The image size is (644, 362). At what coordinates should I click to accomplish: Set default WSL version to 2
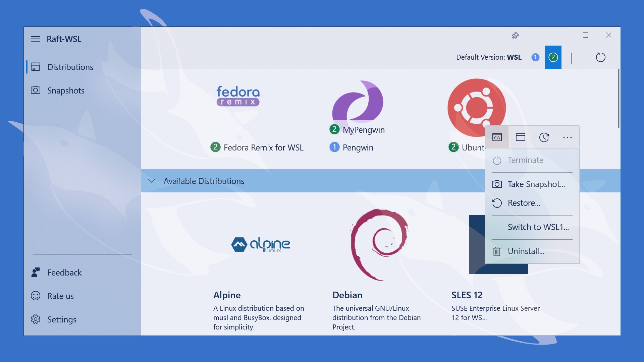tap(553, 57)
